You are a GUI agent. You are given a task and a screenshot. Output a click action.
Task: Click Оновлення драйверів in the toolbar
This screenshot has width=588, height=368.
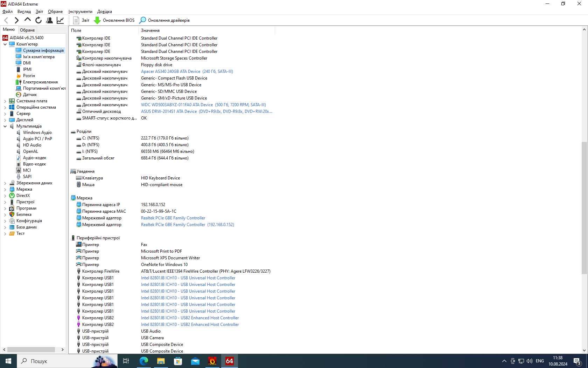pos(164,20)
